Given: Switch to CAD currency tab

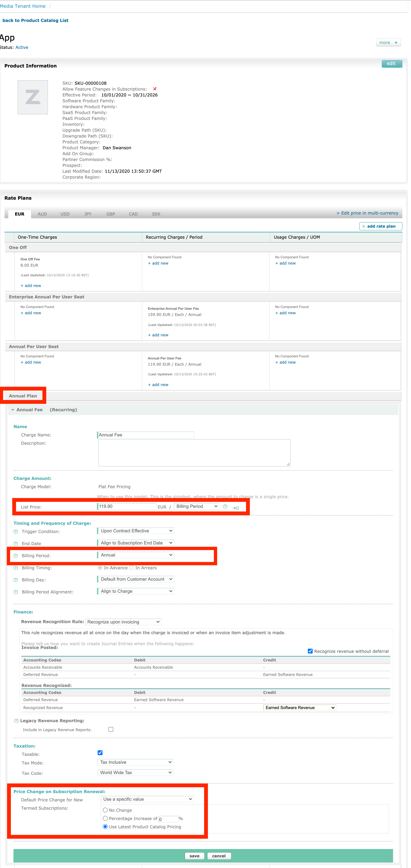Looking at the screenshot, I should 133,214.
